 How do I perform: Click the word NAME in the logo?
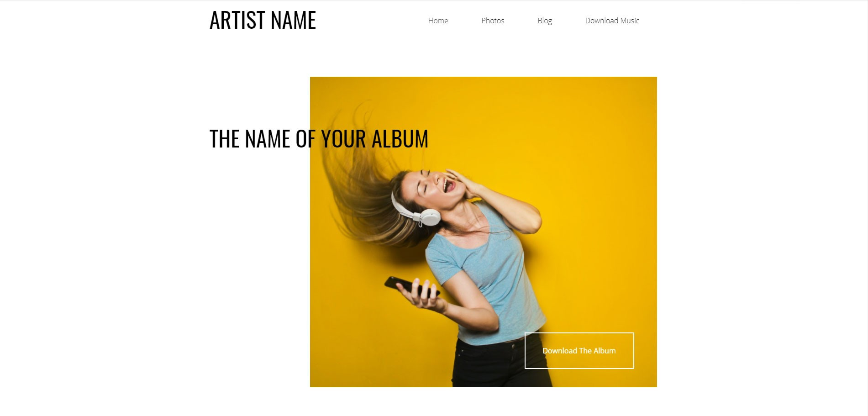pos(293,20)
